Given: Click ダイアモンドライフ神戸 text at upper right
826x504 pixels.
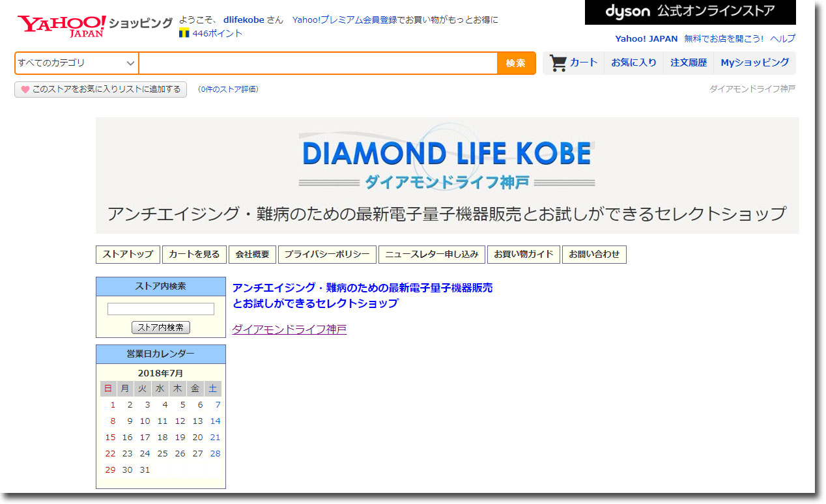Looking at the screenshot, I should coord(752,89).
